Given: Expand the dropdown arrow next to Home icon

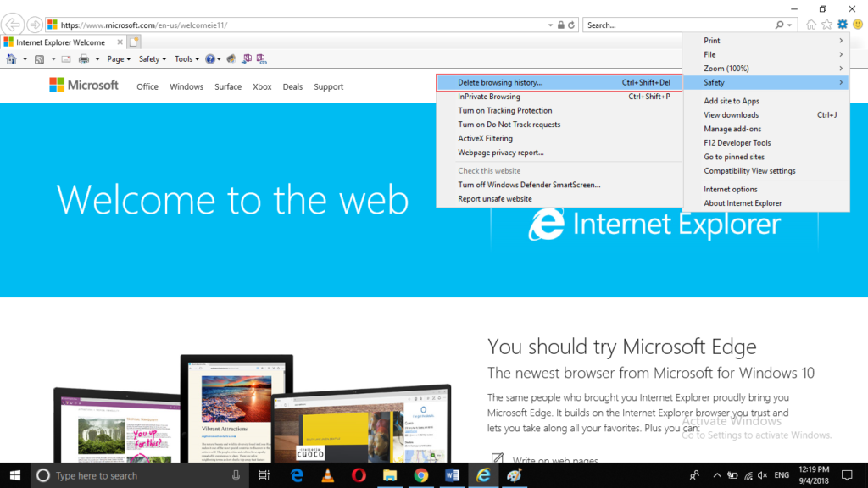Looking at the screenshot, I should coord(25,59).
